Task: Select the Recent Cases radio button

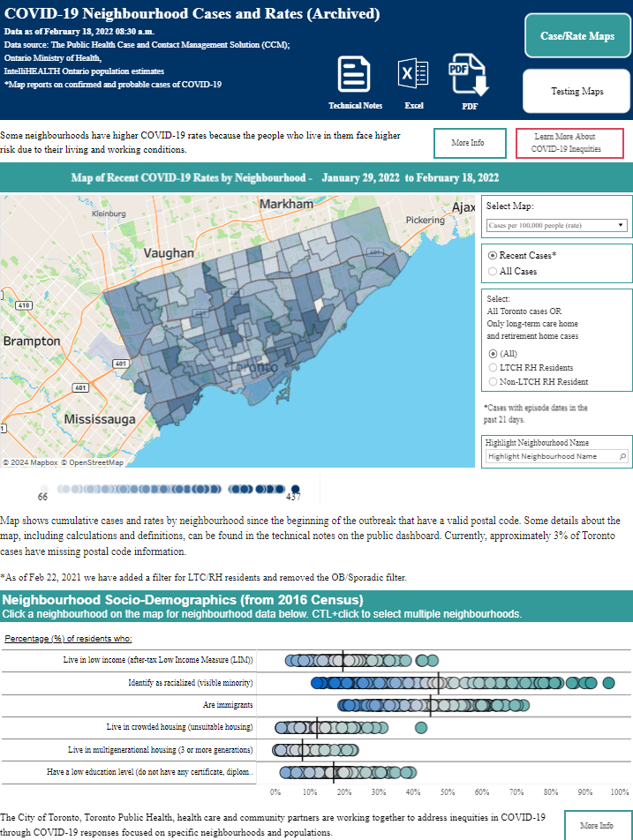Action: coord(492,256)
